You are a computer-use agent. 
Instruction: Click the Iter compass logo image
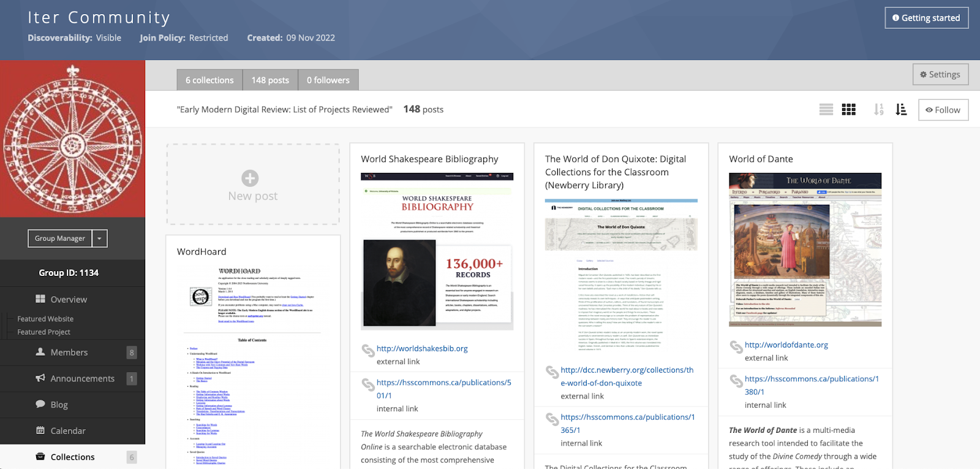pos(72,139)
